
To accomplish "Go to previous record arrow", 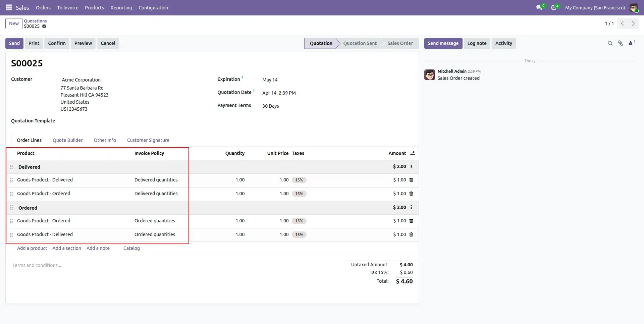I will point(622,23).
